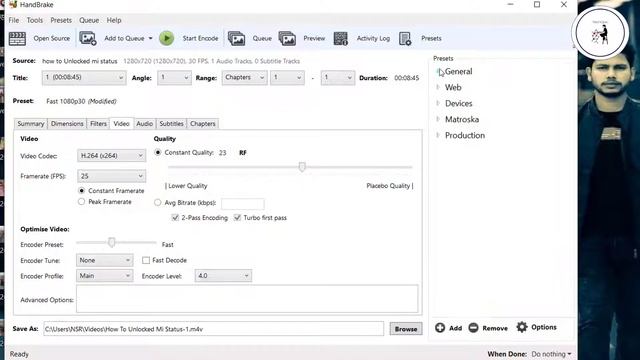Open the start chapter dropdown

click(x=287, y=78)
